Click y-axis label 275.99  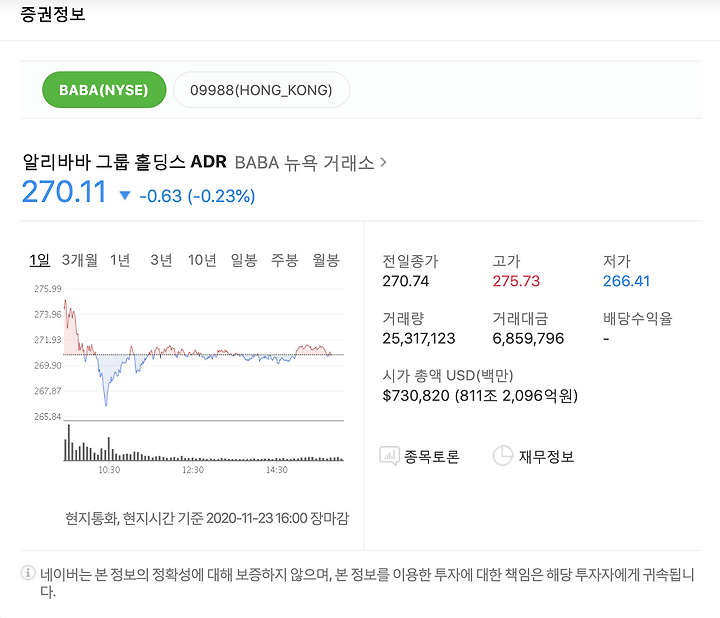pyautogui.click(x=47, y=288)
